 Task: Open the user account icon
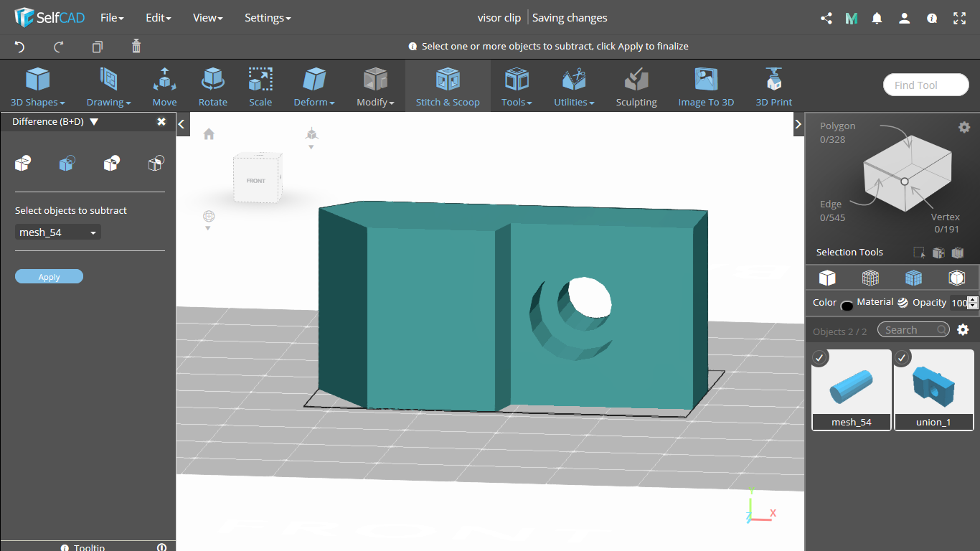pos(905,19)
